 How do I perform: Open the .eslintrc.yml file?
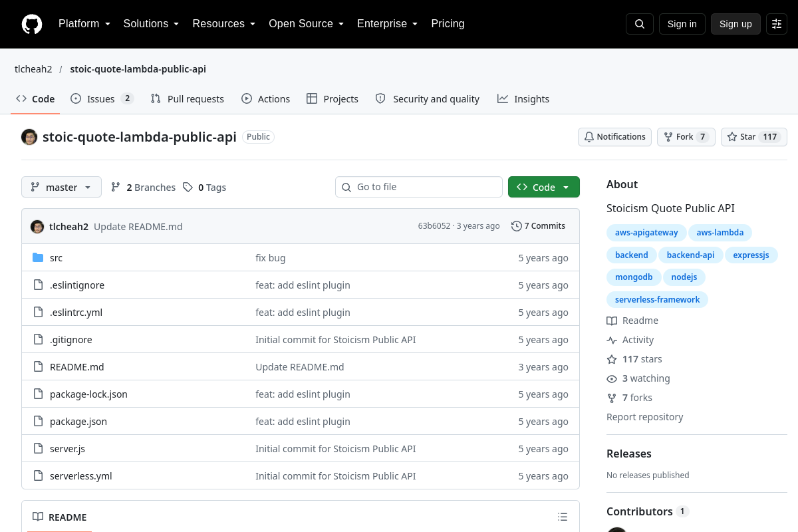click(x=76, y=313)
